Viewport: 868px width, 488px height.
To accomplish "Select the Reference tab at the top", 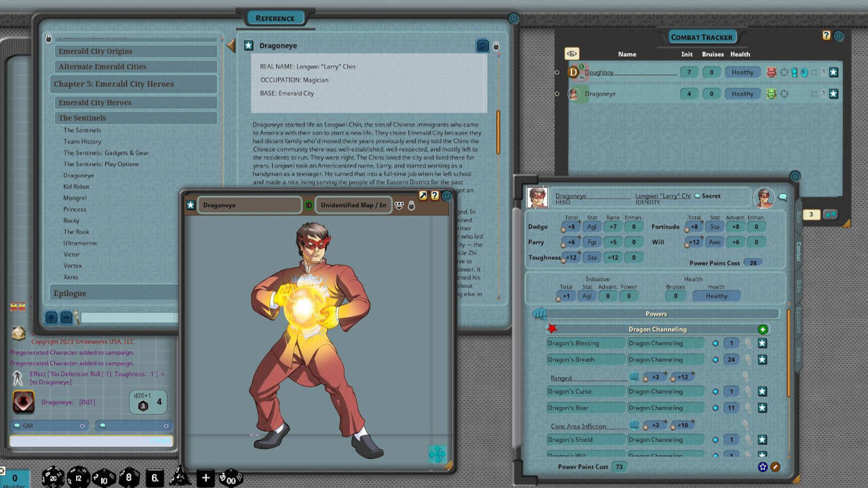I will pyautogui.click(x=275, y=18).
